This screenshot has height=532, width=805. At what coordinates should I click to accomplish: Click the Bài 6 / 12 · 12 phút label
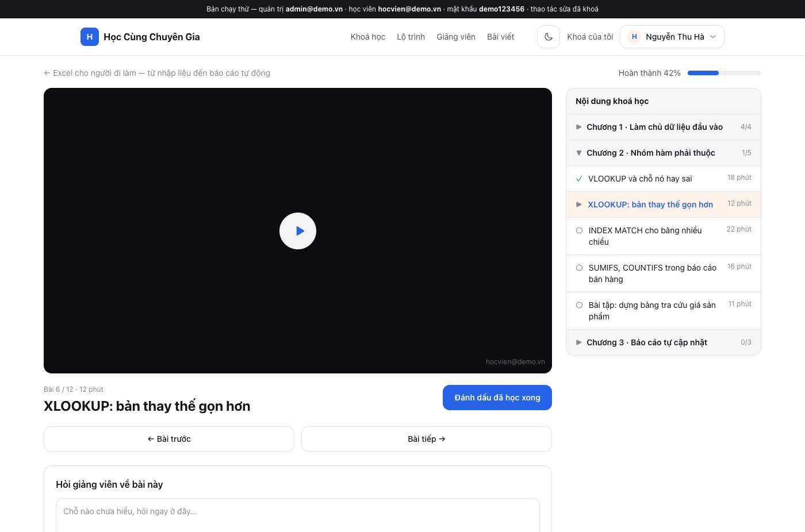tap(74, 390)
